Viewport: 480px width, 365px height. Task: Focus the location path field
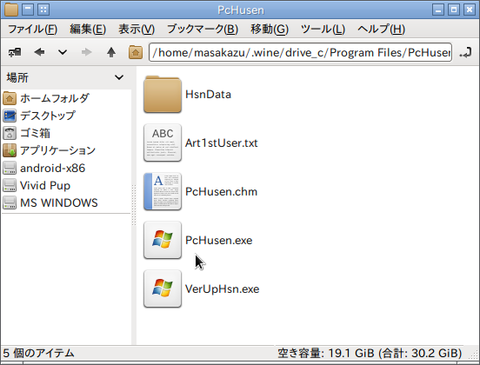300,52
